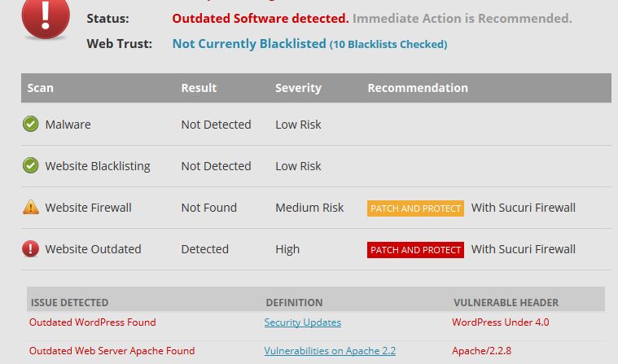Screen dimensions: 618x364
Task: Select the Result column header
Action: (x=199, y=88)
